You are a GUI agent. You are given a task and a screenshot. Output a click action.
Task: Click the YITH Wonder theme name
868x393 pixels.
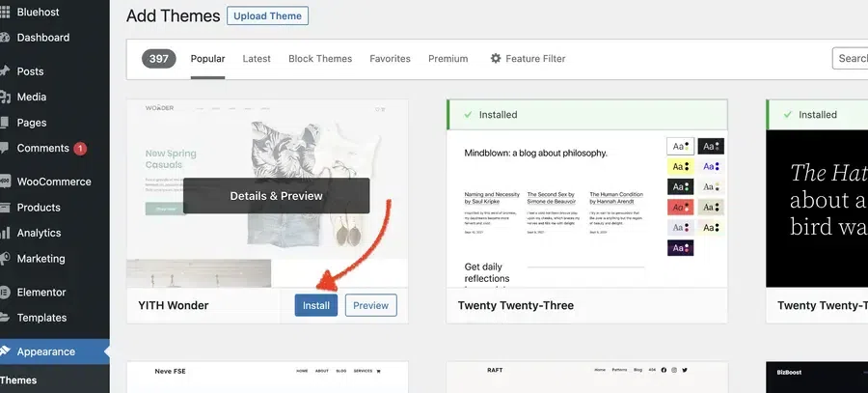pyautogui.click(x=174, y=305)
